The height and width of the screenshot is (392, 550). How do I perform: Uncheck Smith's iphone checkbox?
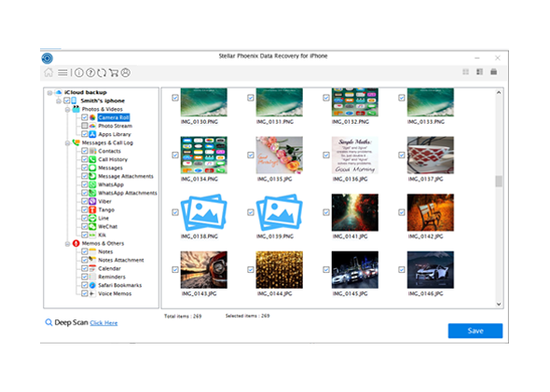pos(66,101)
